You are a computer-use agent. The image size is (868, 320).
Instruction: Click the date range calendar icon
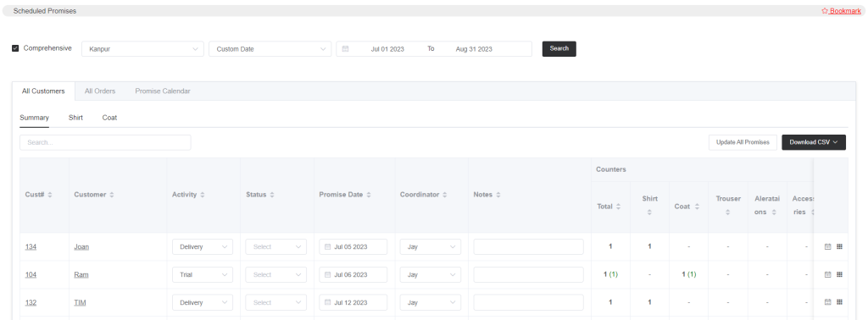[346, 48]
